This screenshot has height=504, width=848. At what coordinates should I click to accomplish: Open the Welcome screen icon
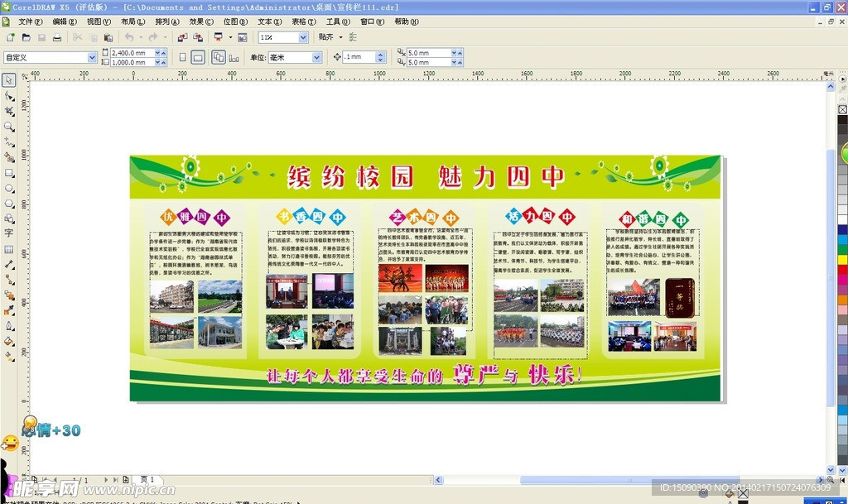(243, 37)
